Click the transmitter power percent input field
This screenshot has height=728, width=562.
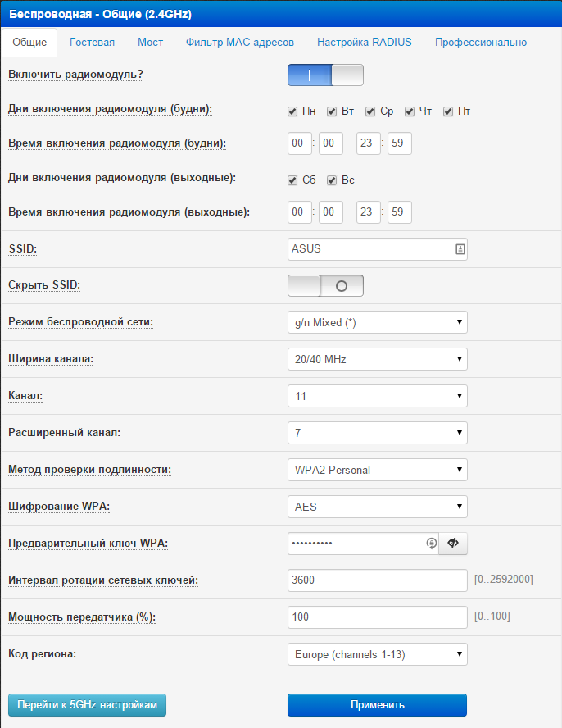(x=377, y=617)
